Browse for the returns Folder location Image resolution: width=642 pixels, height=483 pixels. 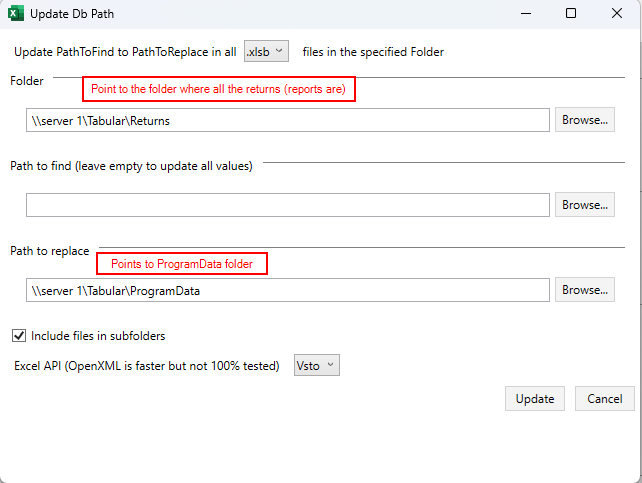[x=585, y=120]
